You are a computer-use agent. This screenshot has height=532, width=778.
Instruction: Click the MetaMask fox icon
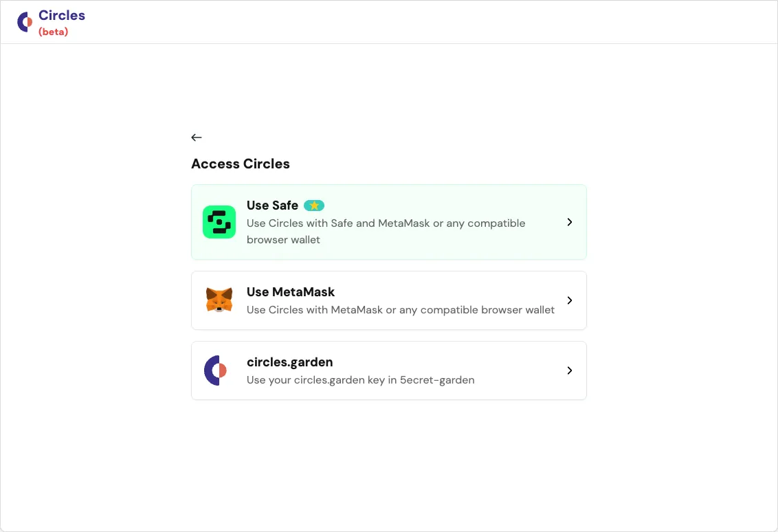[x=219, y=300]
